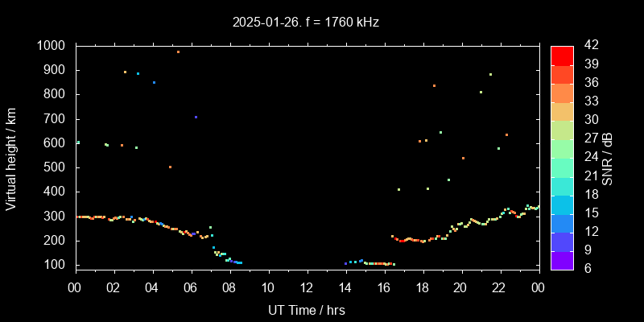Click the 20 tick on the time axis

click(460, 287)
